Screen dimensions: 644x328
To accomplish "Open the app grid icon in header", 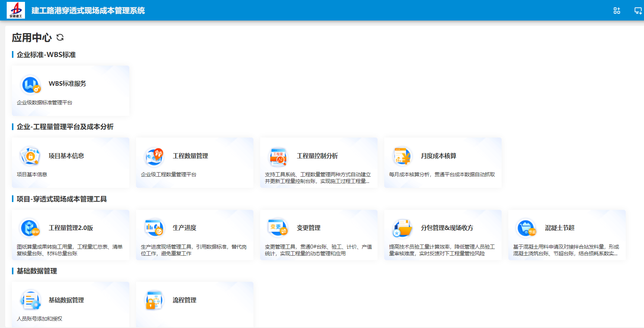I will (x=617, y=10).
